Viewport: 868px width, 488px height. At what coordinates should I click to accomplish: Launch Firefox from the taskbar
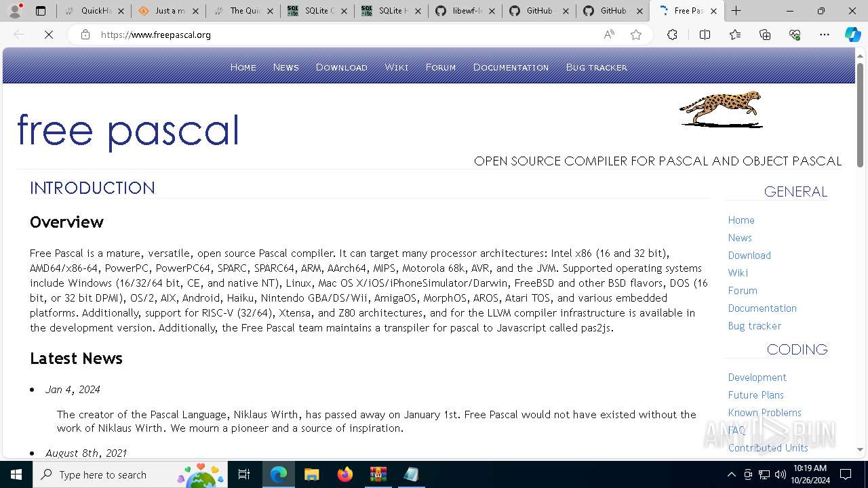point(344,474)
